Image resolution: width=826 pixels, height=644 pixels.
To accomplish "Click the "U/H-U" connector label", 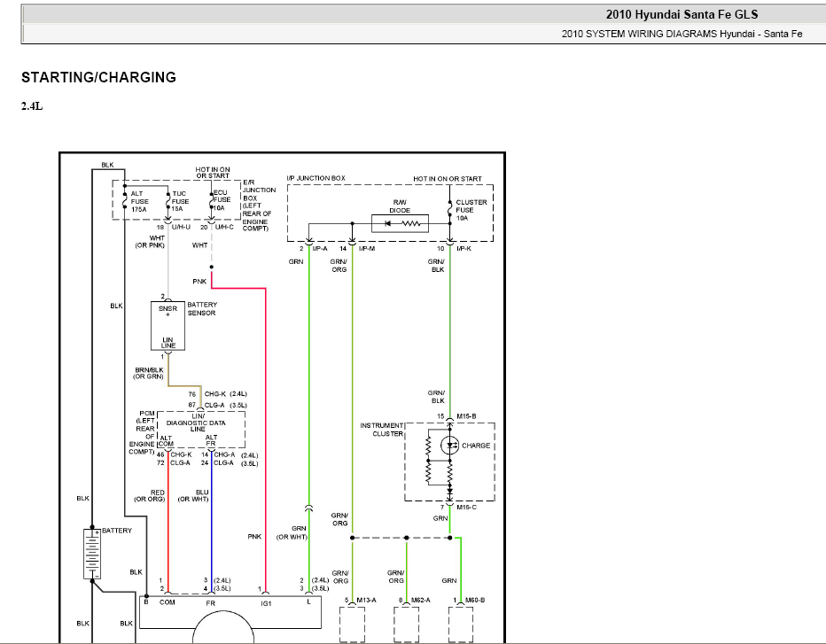I will [181, 228].
